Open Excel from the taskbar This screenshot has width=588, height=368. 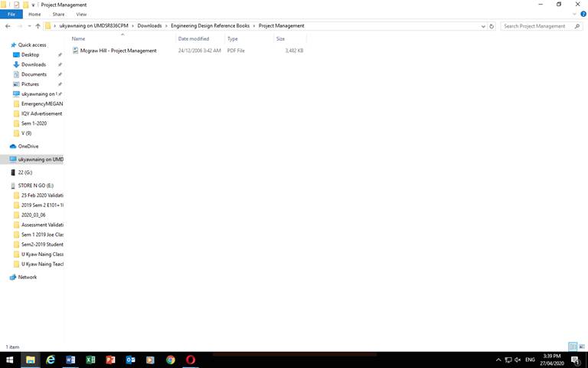pos(90,360)
